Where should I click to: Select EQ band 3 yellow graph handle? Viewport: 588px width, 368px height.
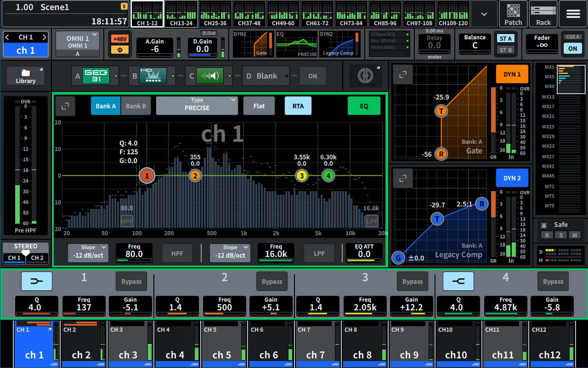click(301, 176)
